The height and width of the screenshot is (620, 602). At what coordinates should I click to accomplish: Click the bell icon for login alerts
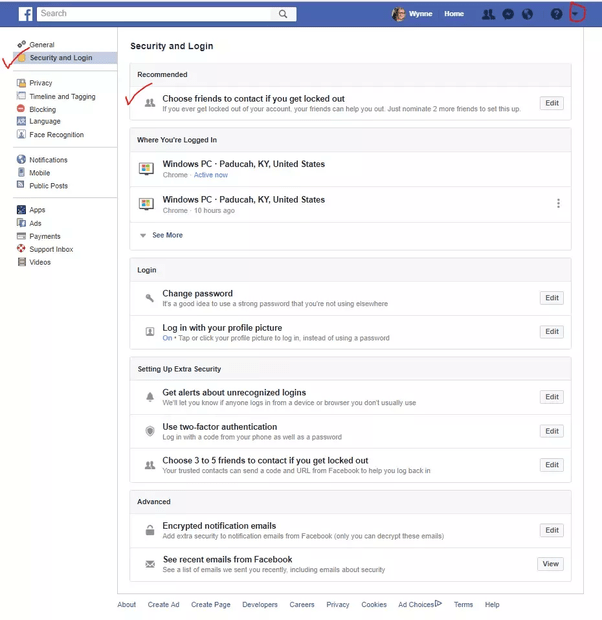pyautogui.click(x=150, y=397)
